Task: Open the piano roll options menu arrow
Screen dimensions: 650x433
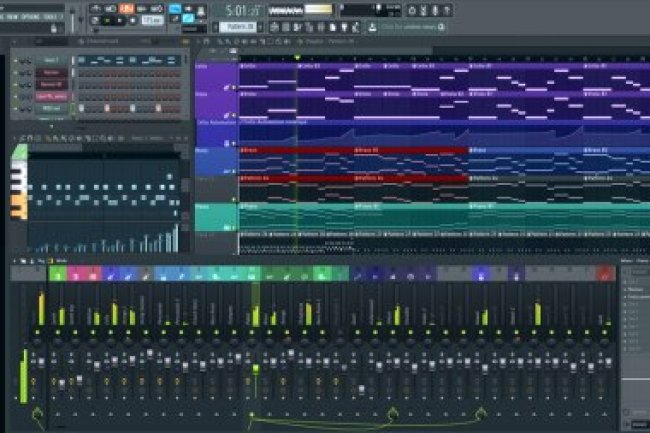Action: point(15,138)
